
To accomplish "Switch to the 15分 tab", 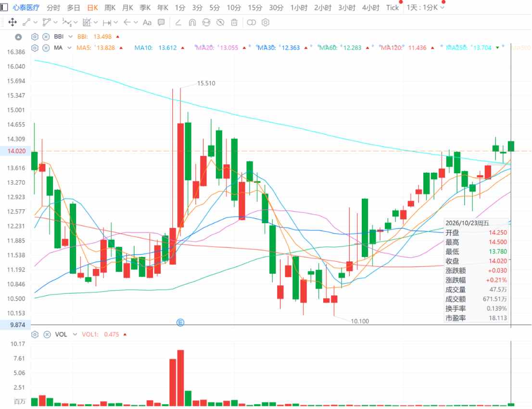I will 255,8.
